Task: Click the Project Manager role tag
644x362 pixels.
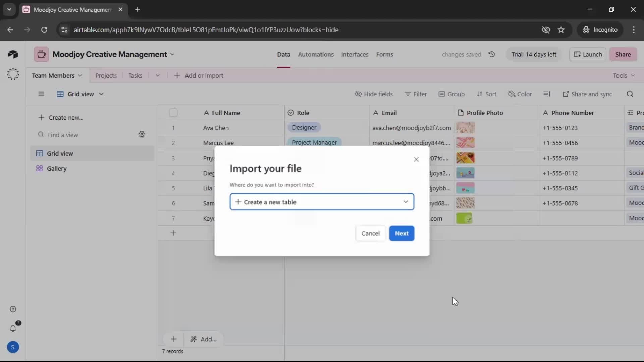Action: [314, 142]
